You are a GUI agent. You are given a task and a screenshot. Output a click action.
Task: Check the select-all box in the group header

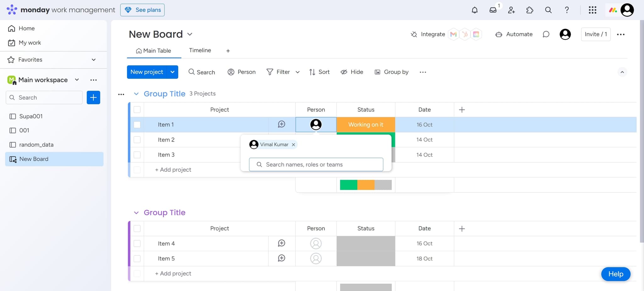137,109
